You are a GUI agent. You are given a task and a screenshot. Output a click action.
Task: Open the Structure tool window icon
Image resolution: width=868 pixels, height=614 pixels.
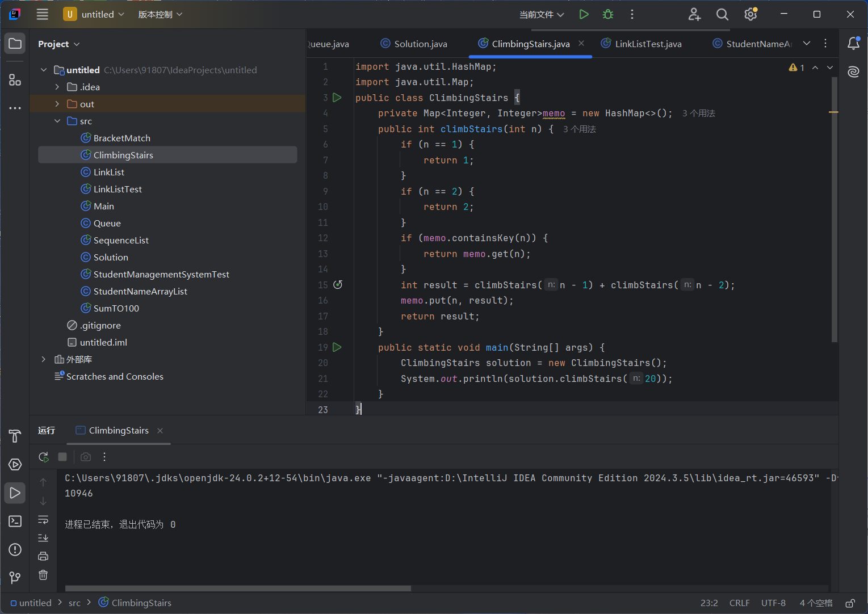pyautogui.click(x=15, y=80)
